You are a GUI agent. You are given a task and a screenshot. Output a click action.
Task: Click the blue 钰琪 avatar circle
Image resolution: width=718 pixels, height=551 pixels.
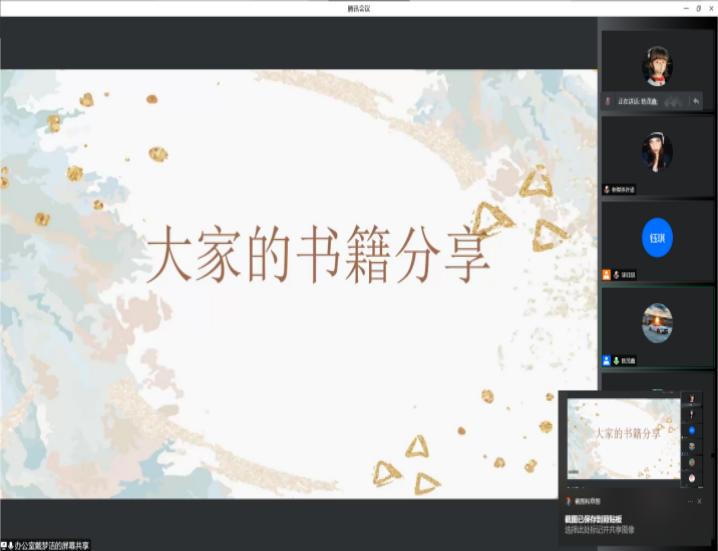tap(657, 237)
